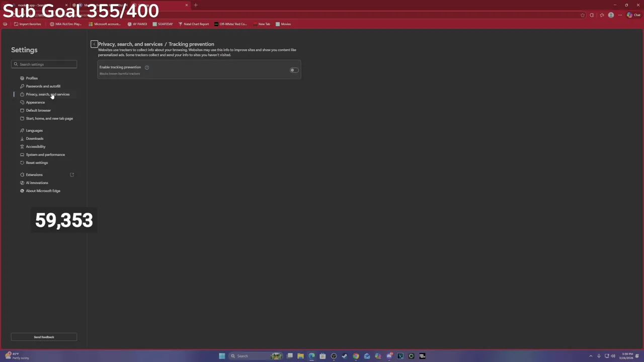Open Start, home, and new tab page
This screenshot has width=644, height=362.
click(49, 118)
